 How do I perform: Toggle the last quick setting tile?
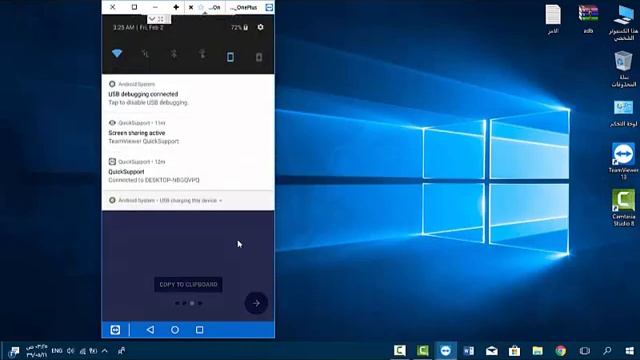259,57
